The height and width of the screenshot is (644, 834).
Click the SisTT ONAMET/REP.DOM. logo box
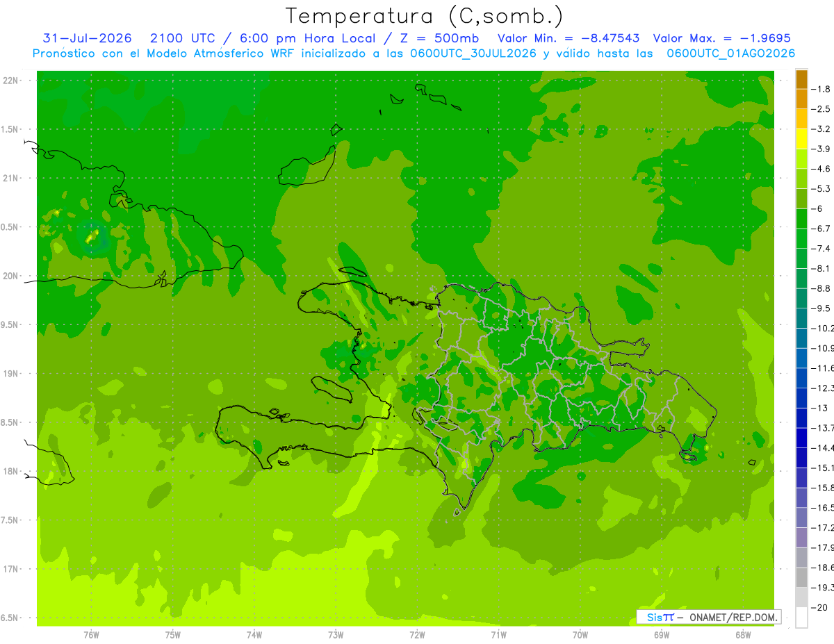pyautogui.click(x=708, y=617)
